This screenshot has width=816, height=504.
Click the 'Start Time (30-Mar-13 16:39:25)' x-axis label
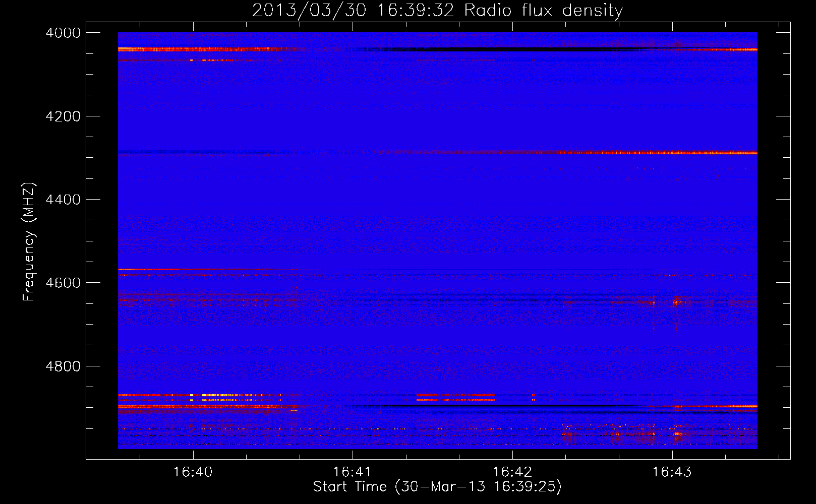coord(437,487)
